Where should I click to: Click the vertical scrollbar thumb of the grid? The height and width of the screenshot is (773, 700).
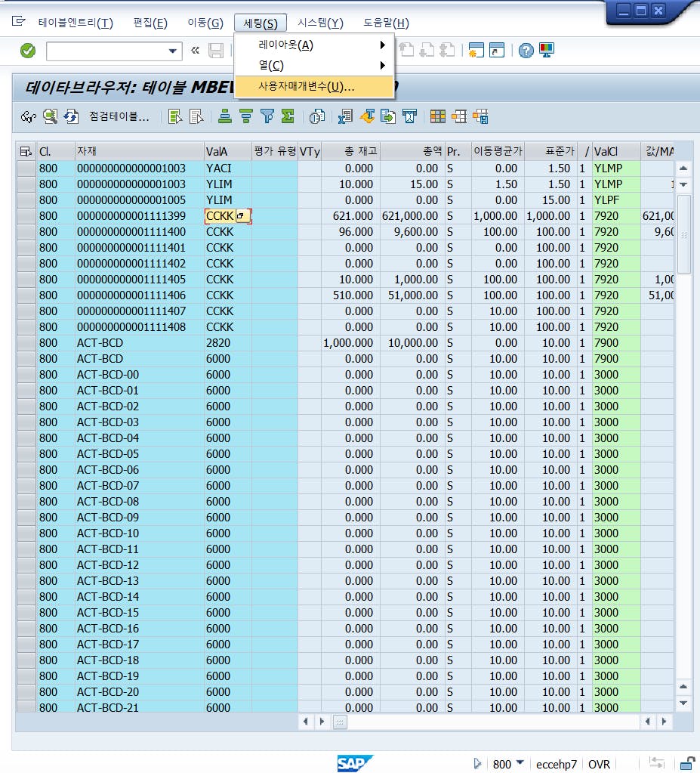683,234
